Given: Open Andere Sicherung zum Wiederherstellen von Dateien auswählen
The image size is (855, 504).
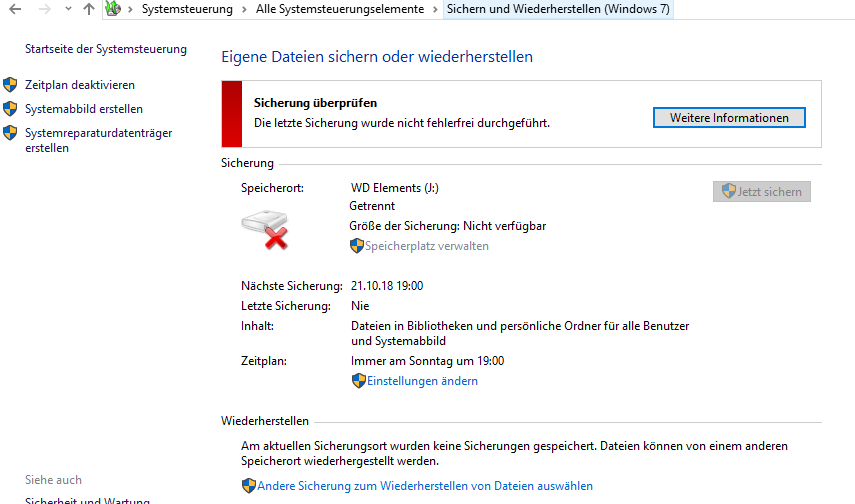Looking at the screenshot, I should tap(425, 486).
